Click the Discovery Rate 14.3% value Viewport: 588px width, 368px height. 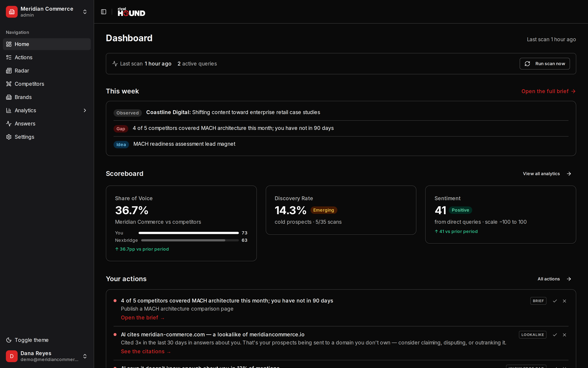click(291, 210)
